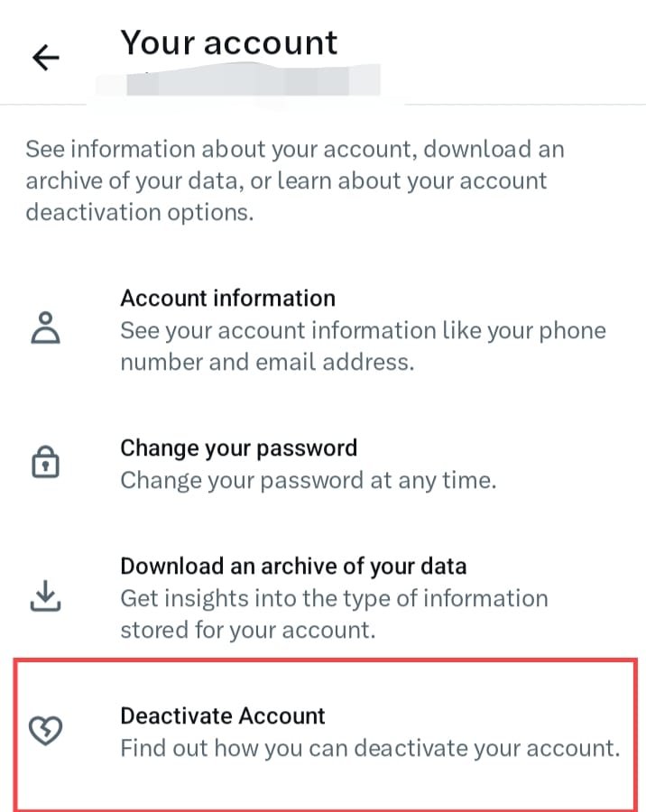Click the download archive arrow icon

tap(46, 596)
